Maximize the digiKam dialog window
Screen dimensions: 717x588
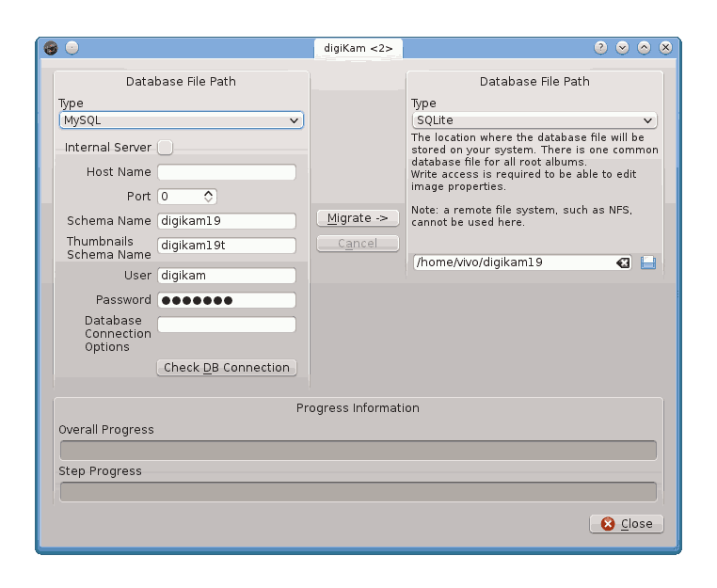645,47
